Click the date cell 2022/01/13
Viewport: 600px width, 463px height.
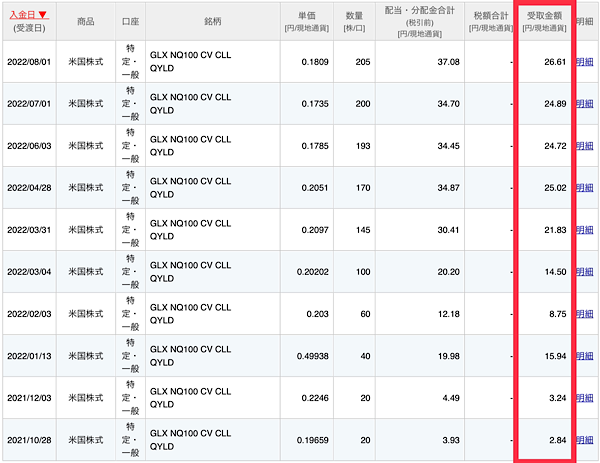coord(29,356)
